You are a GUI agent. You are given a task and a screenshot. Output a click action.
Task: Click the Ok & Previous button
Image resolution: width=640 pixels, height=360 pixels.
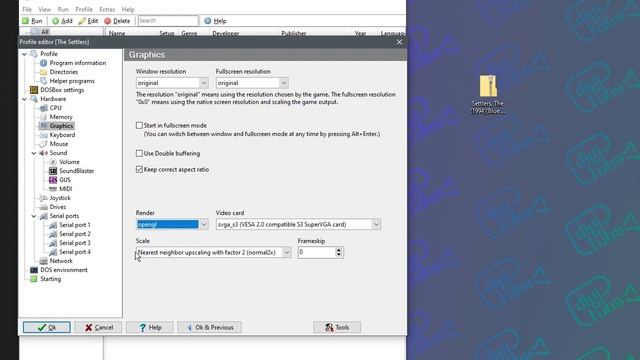209,327
